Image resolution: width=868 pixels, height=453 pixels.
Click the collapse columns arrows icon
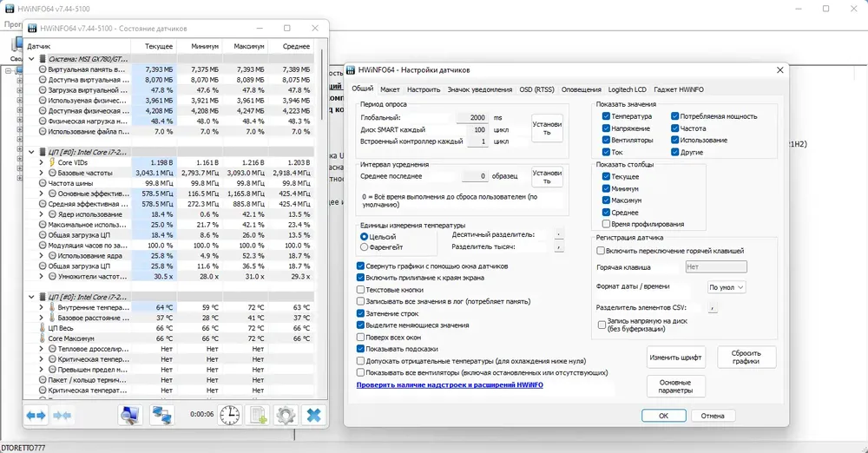(x=62, y=416)
